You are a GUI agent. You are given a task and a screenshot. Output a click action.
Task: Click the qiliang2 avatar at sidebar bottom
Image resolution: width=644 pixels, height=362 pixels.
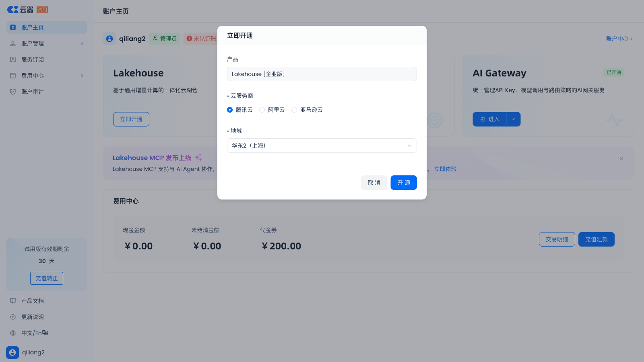click(12, 352)
